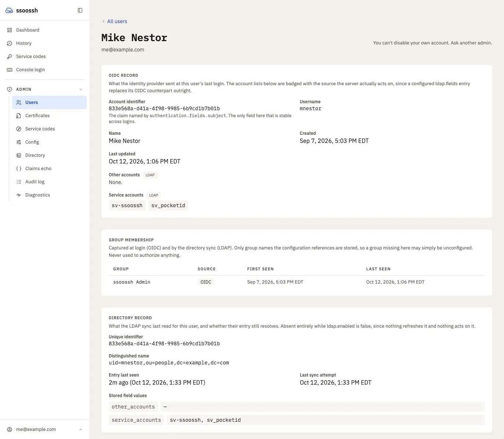
Task: Open Console login from sidebar
Action: (x=45, y=70)
